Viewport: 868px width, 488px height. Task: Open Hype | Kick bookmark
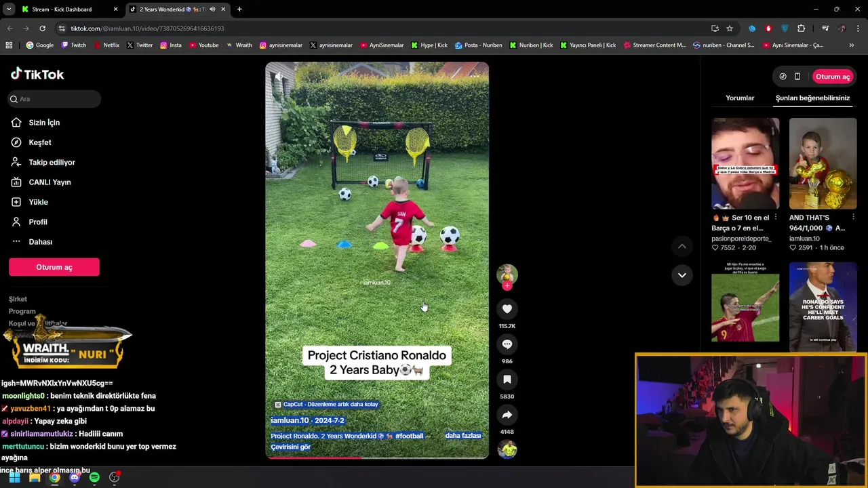point(429,45)
